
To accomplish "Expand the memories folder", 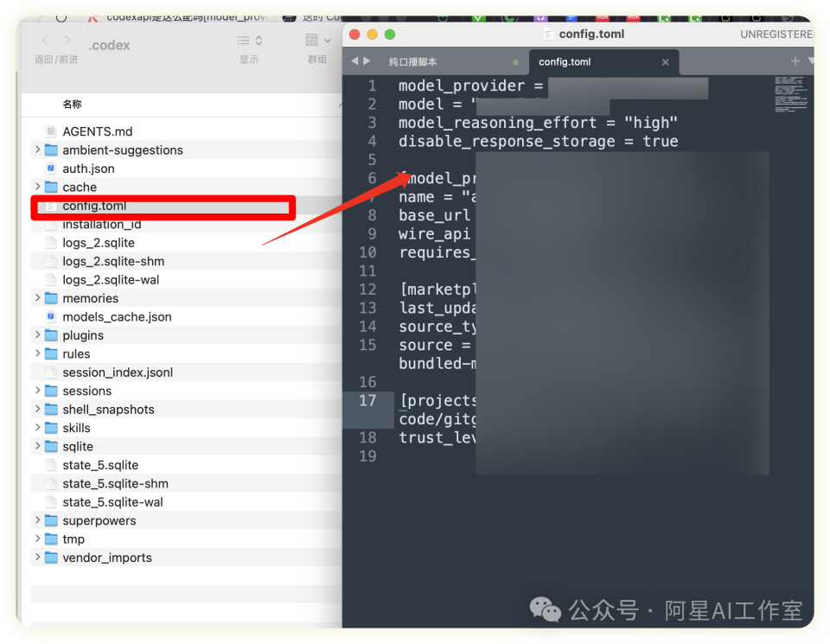I will tap(37, 298).
